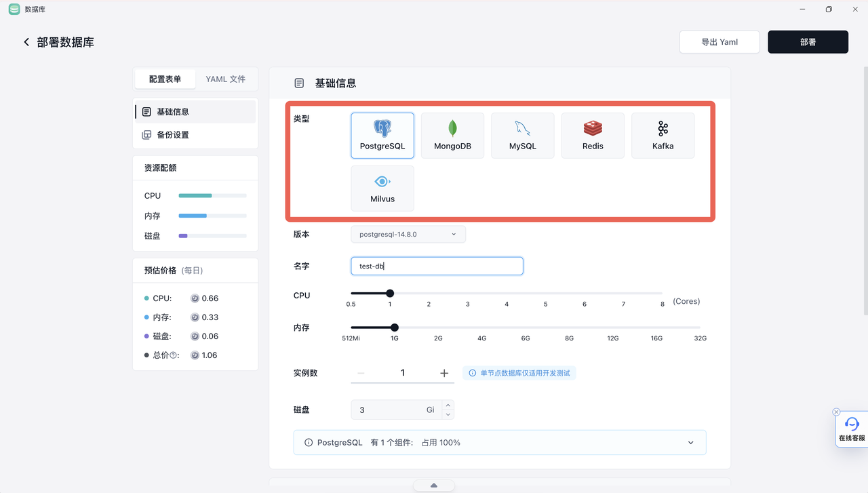Click the Milvus eye logo
The height and width of the screenshot is (493, 868).
click(382, 182)
